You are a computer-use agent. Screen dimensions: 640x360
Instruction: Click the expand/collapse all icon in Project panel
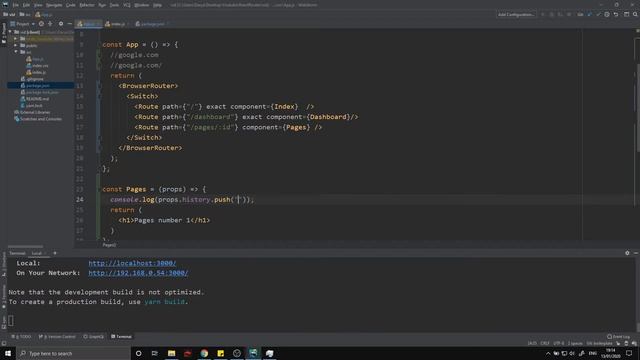tap(50, 24)
